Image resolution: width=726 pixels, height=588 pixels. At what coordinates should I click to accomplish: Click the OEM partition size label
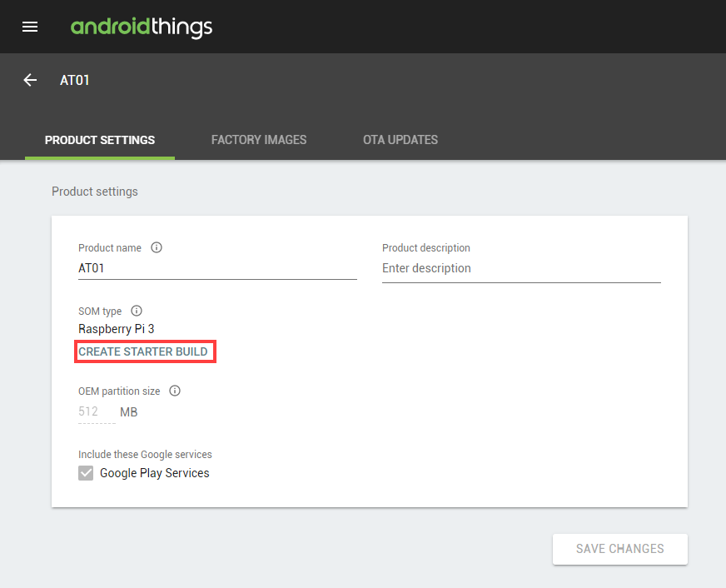(x=119, y=391)
